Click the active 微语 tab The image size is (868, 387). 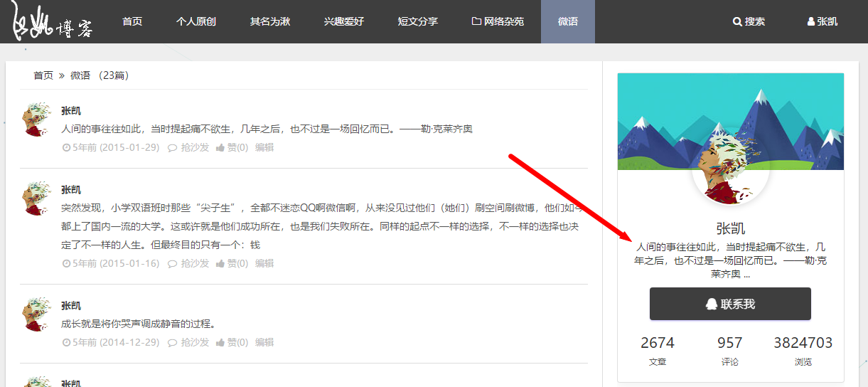(568, 21)
